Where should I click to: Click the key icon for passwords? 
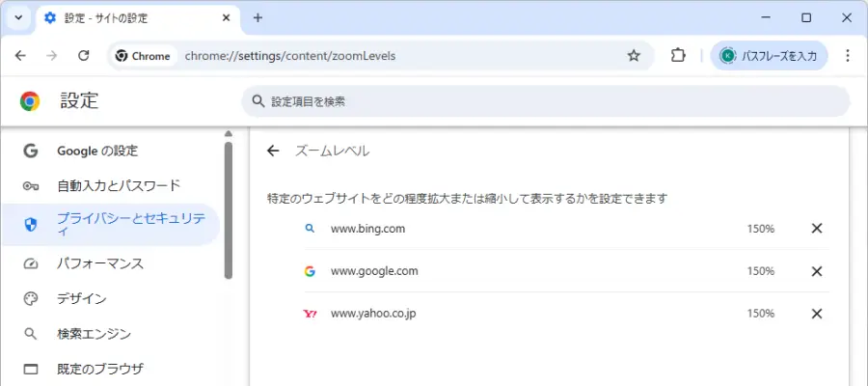coord(31,186)
